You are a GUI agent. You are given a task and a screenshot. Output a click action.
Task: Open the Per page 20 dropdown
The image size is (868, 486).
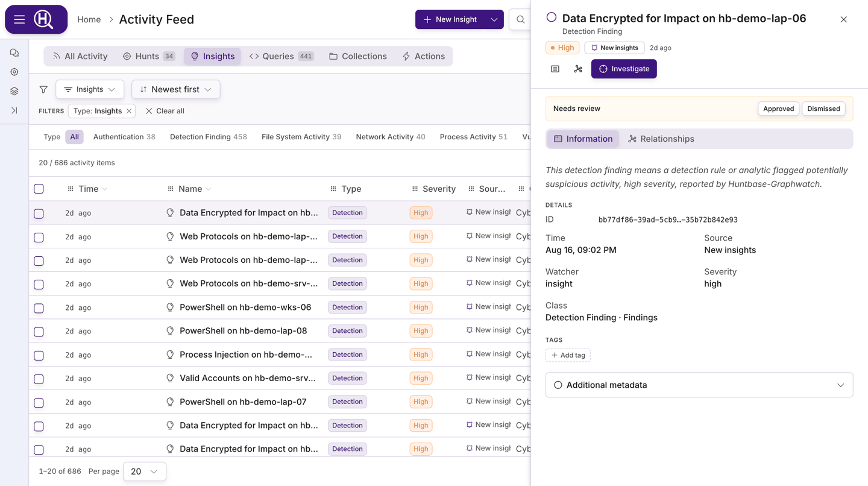click(145, 472)
